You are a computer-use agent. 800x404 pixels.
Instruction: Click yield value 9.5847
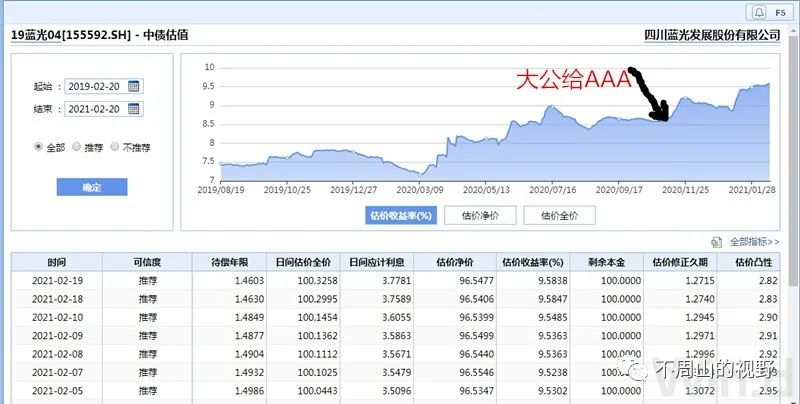point(553,299)
